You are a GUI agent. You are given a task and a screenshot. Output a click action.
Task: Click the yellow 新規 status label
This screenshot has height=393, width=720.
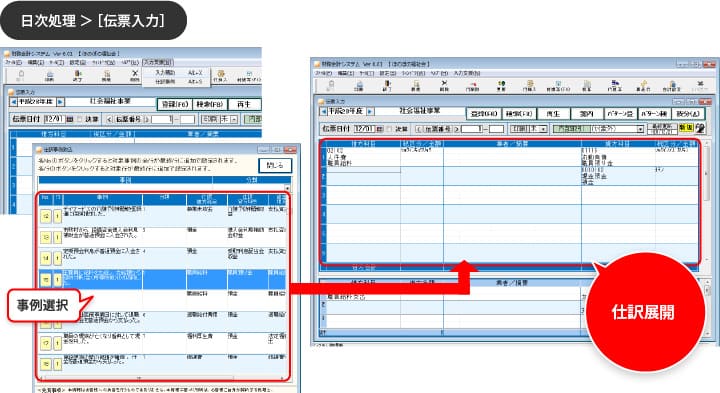[686, 129]
